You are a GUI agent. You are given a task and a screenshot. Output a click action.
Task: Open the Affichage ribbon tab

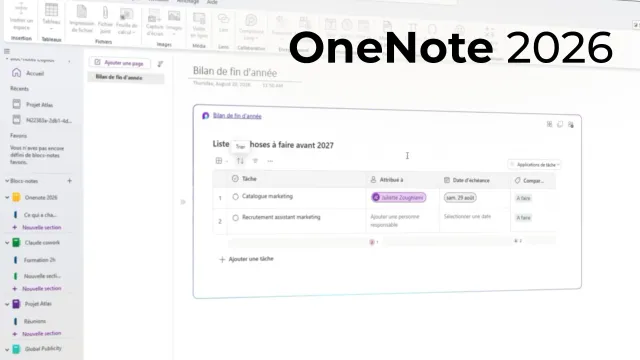pos(188,2)
